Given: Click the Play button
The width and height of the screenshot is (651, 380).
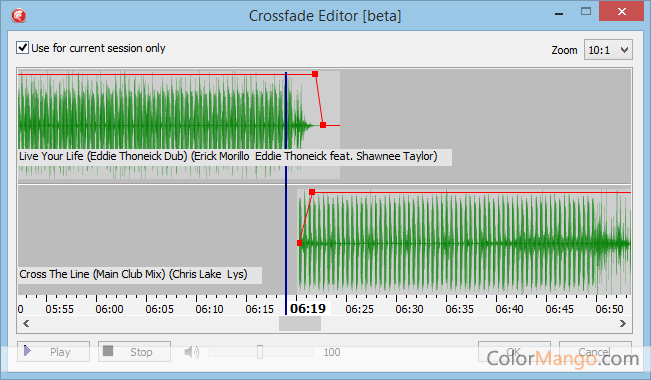Looking at the screenshot, I should click(54, 352).
